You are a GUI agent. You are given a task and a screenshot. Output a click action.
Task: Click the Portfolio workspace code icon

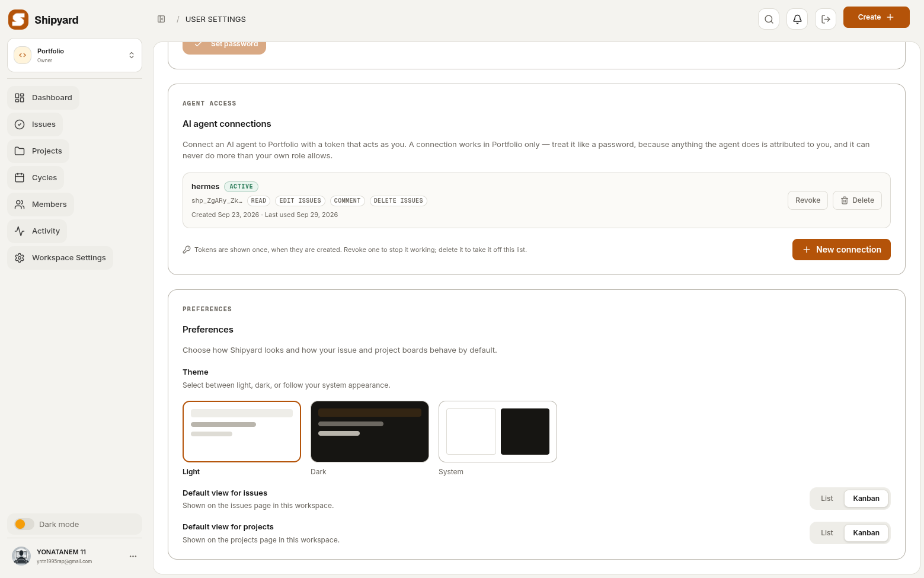point(23,55)
